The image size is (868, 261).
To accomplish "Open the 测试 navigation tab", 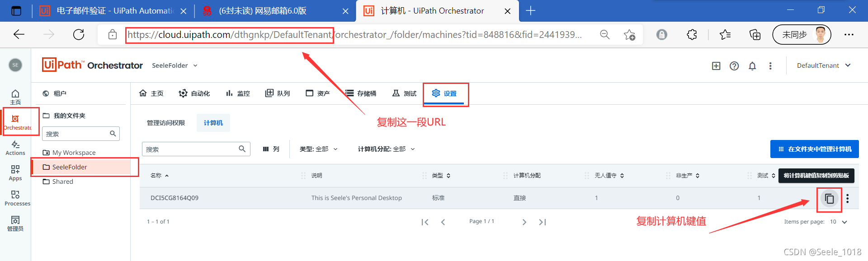I will pos(404,93).
